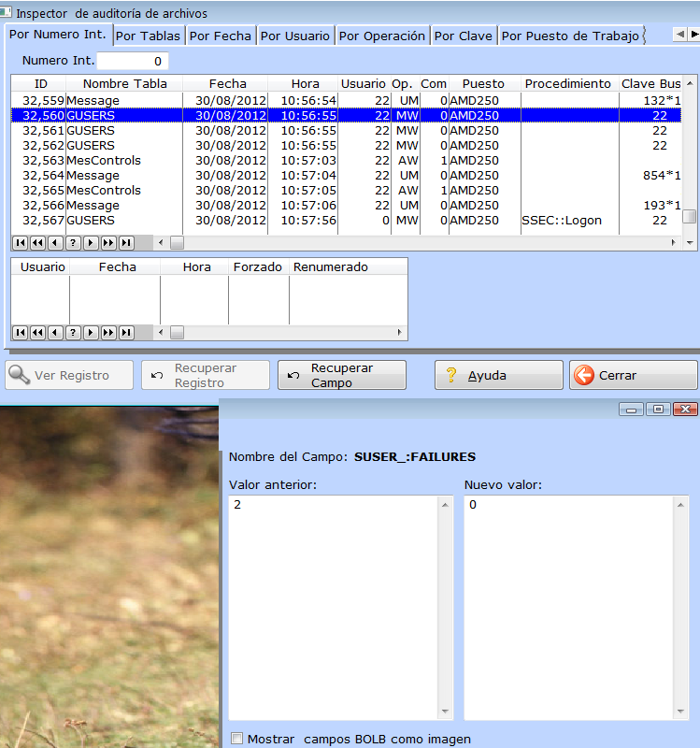This screenshot has width=700, height=748.
Task: Select row 32,559 Message
Action: pos(347,101)
